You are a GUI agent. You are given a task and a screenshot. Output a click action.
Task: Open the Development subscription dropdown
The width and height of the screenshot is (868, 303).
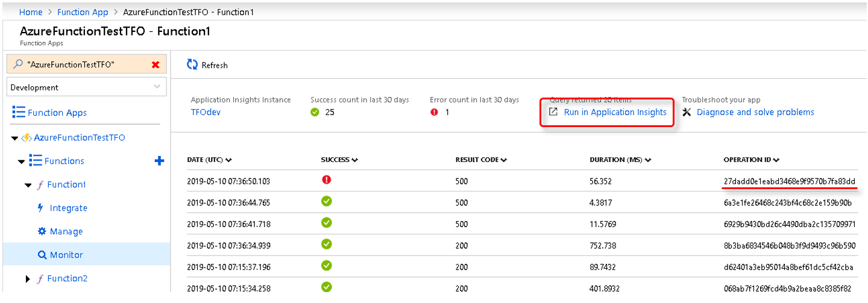click(x=86, y=87)
